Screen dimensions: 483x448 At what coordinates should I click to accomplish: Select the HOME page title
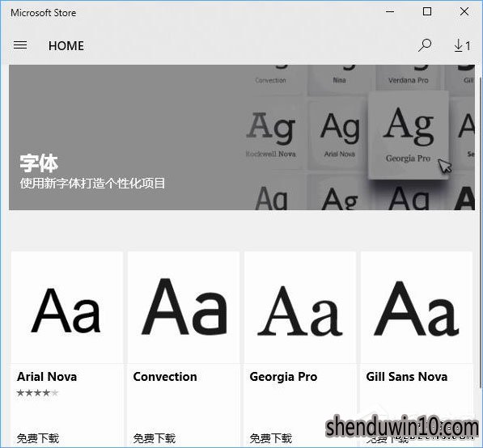pos(66,46)
